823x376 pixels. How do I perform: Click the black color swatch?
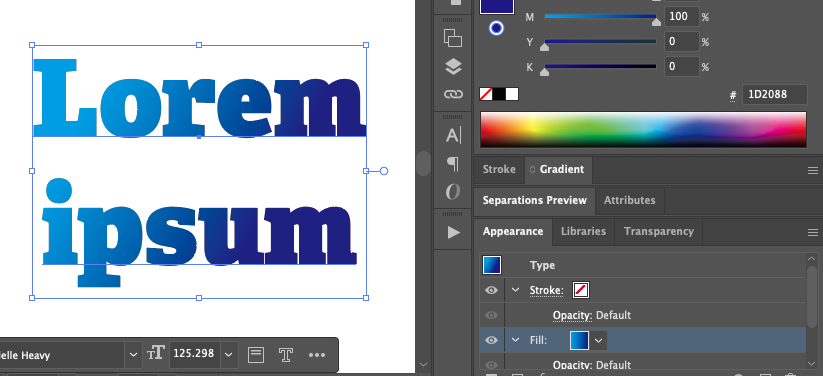point(499,94)
